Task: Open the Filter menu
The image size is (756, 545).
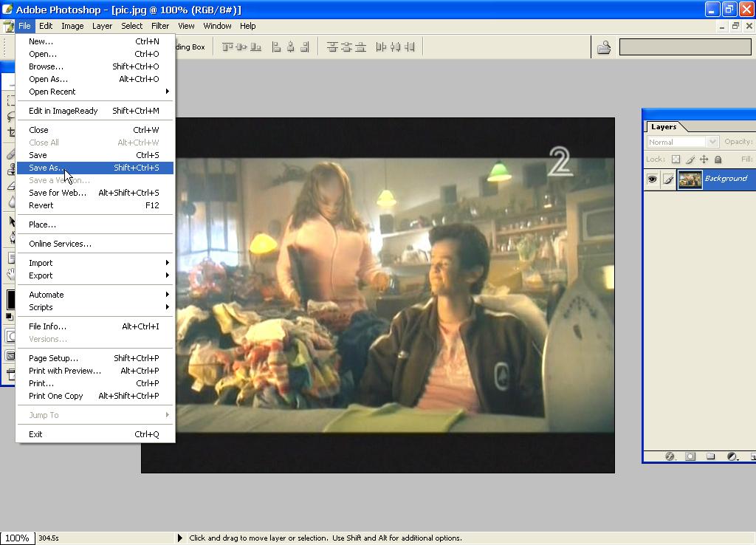Action: click(x=160, y=26)
